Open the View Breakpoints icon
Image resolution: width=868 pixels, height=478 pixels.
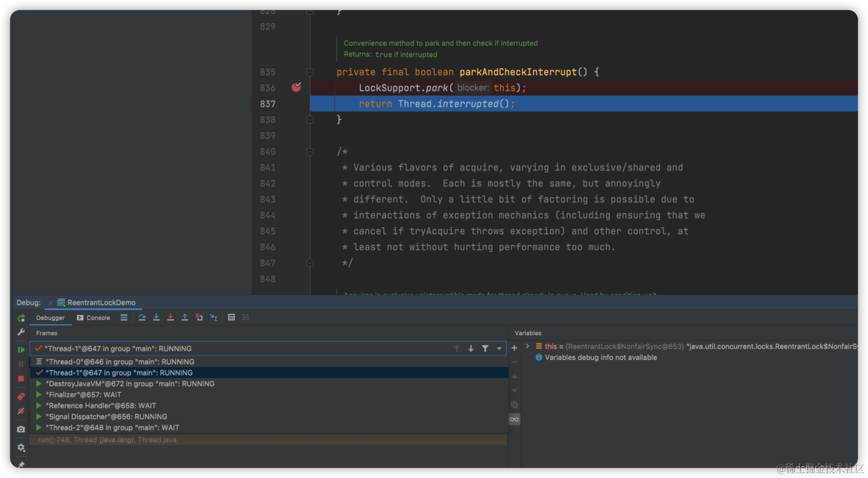[21, 396]
